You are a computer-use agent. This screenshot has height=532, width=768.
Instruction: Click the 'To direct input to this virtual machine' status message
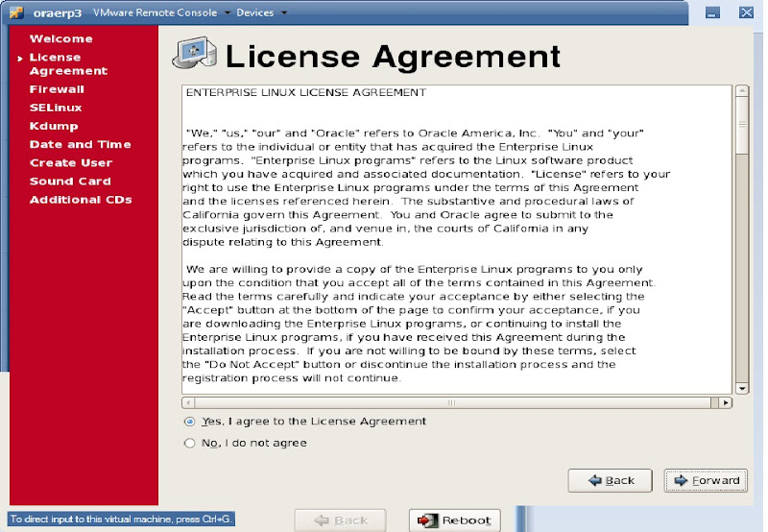tap(121, 519)
